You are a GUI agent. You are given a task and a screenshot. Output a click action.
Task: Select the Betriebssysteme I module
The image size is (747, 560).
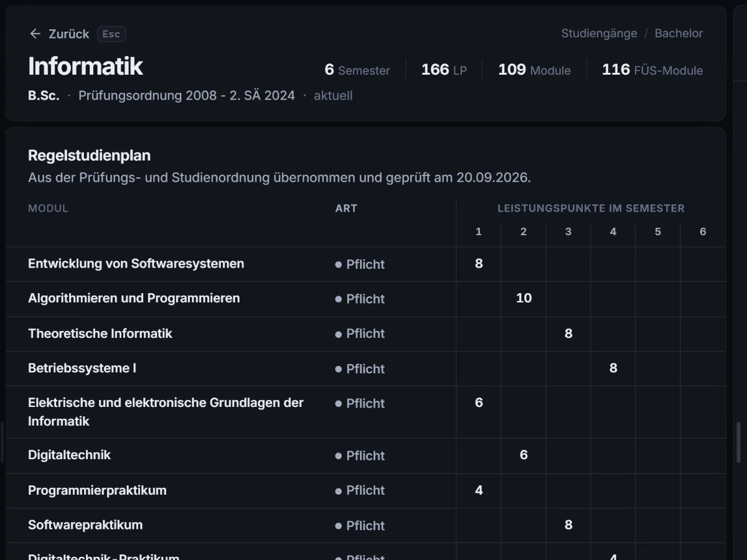click(x=82, y=368)
